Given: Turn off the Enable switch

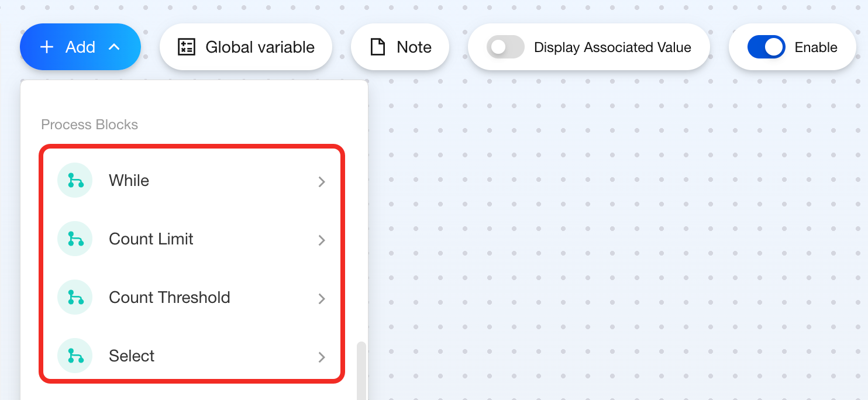Looking at the screenshot, I should pyautogui.click(x=766, y=47).
